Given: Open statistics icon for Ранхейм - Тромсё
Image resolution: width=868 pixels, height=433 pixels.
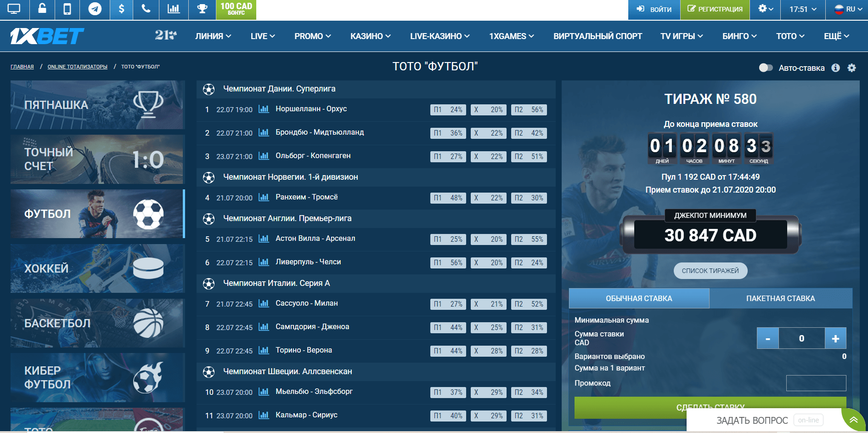Looking at the screenshot, I should [x=264, y=197].
